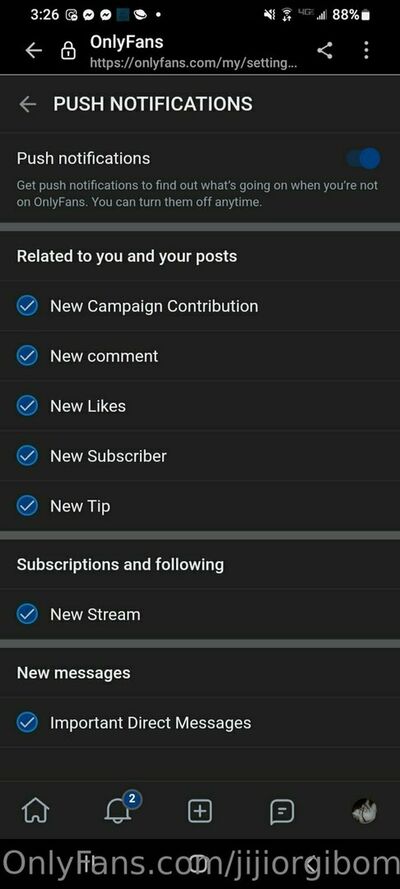
Task: Uncheck the New comment checkbox
Action: pyautogui.click(x=27, y=356)
